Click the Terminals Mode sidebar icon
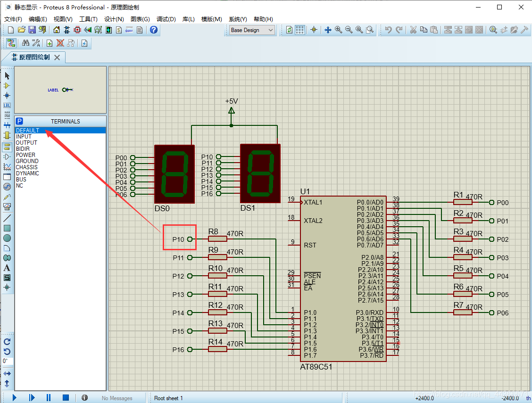 (7, 147)
